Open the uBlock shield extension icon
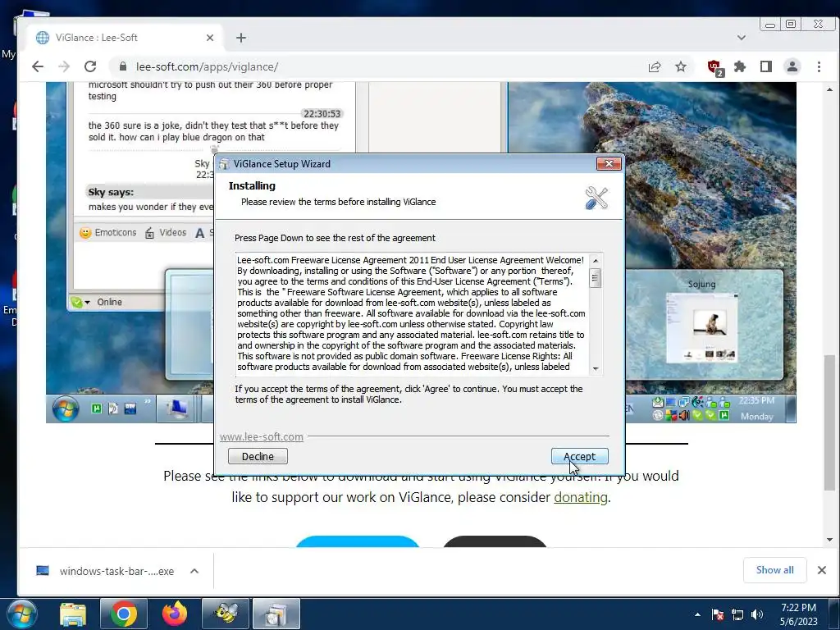 [x=715, y=67]
